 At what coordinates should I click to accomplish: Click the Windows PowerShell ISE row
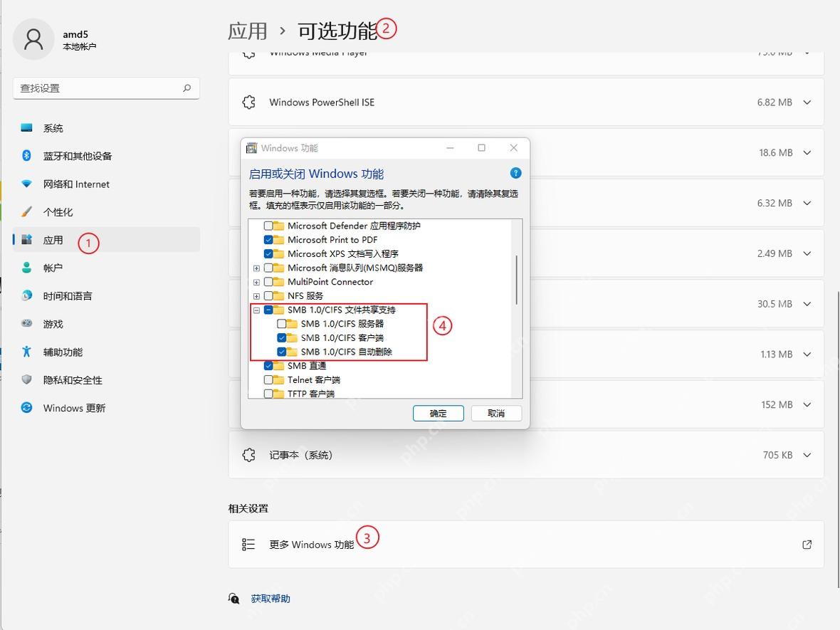[x=525, y=103]
